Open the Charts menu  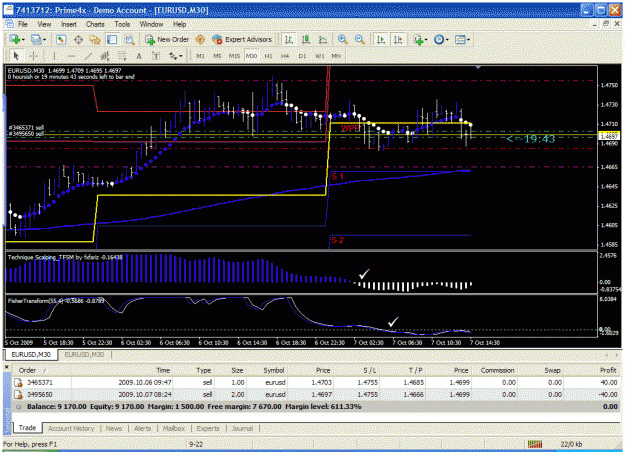(x=95, y=24)
